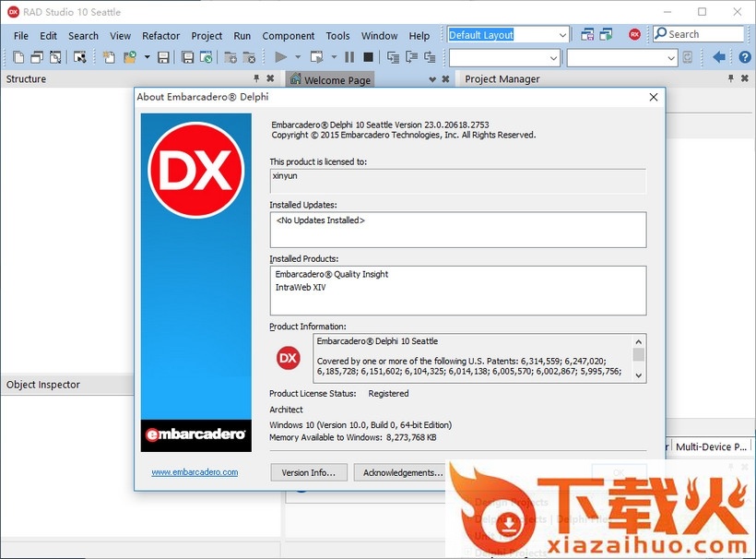Click the Stop program square icon
The height and width of the screenshot is (559, 756).
(369, 57)
